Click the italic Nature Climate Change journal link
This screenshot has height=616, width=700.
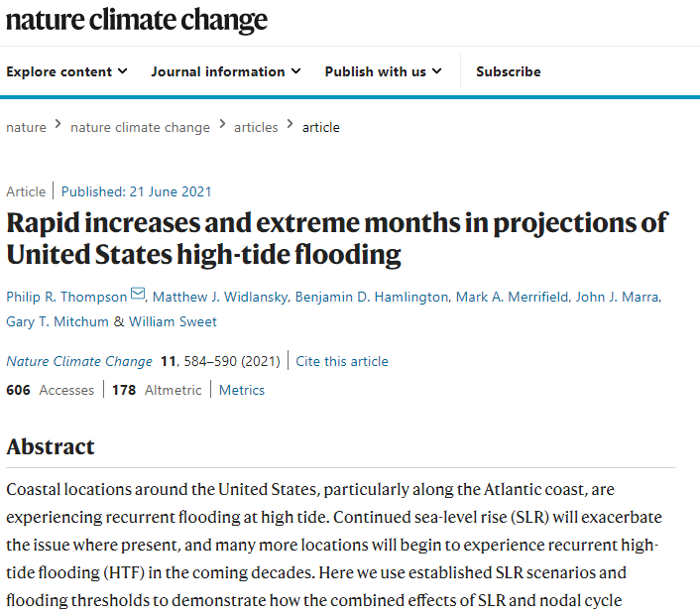pos(79,361)
